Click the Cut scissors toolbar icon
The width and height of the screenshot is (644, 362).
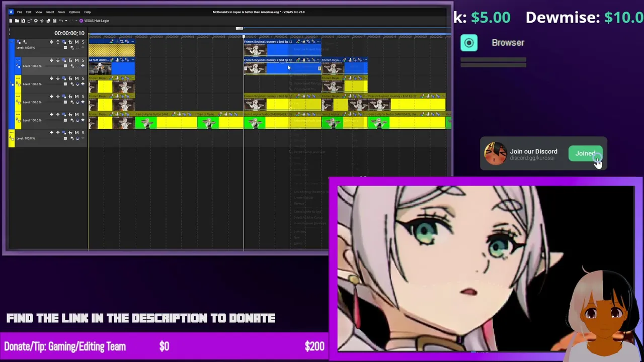42,21
